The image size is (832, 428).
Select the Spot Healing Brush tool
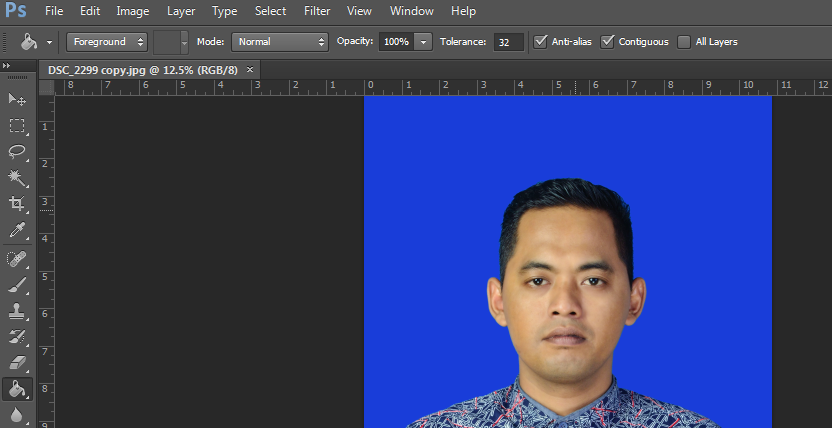17,260
